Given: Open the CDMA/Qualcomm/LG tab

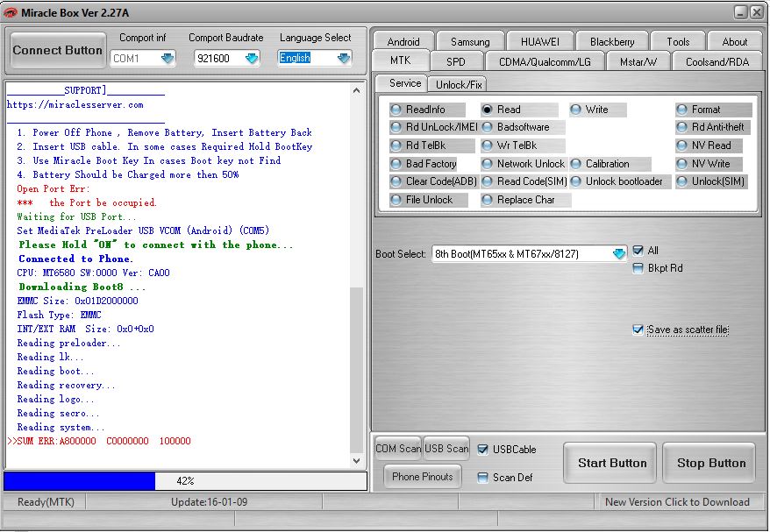Looking at the screenshot, I should tap(545, 62).
